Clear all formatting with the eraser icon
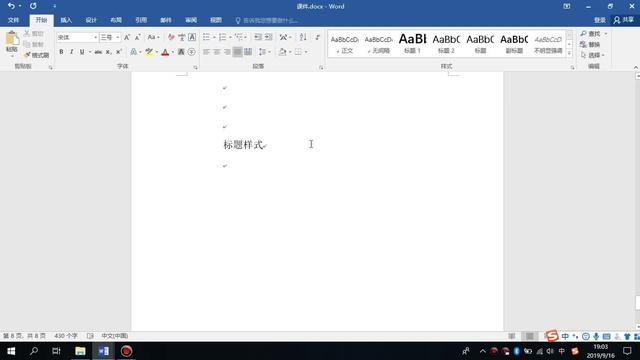 171,37
